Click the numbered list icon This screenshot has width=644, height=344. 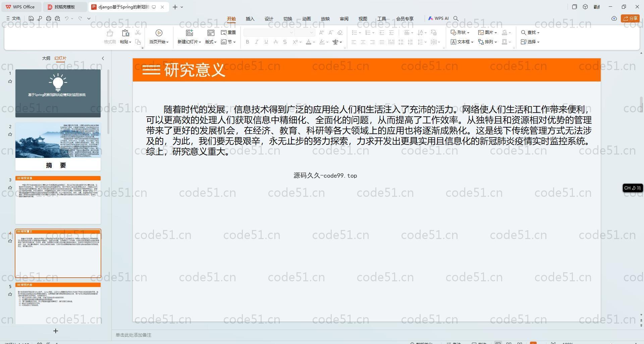368,33
